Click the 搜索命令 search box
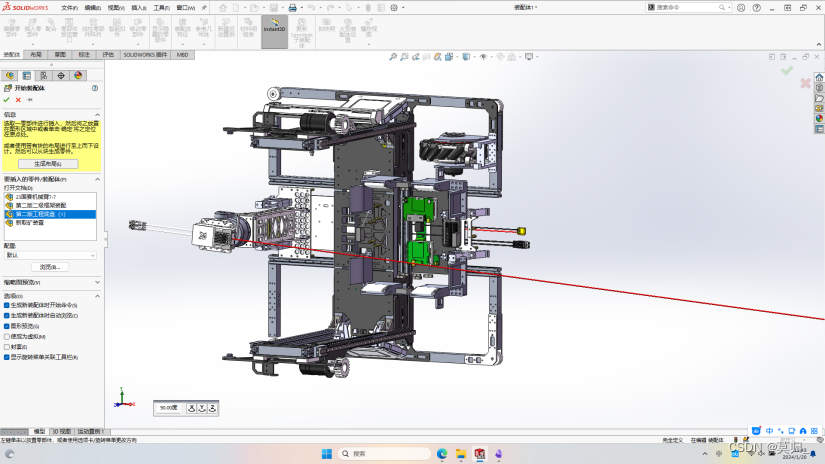The image size is (825, 464). tap(688, 8)
